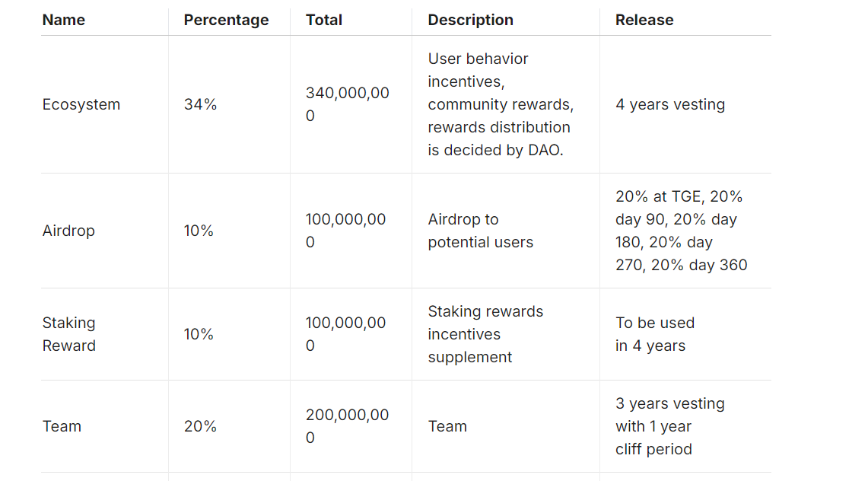Select the 3 years vesting cliff period cell
Viewport: 868px width, 481px height.
[x=669, y=427]
